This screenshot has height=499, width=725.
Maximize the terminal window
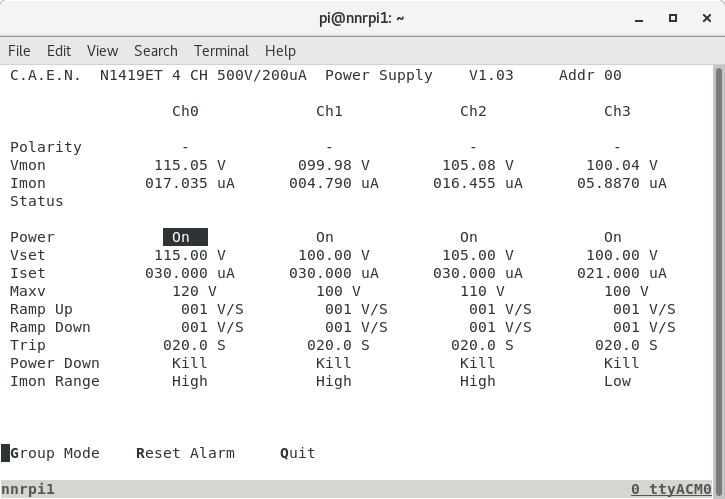pos(673,18)
